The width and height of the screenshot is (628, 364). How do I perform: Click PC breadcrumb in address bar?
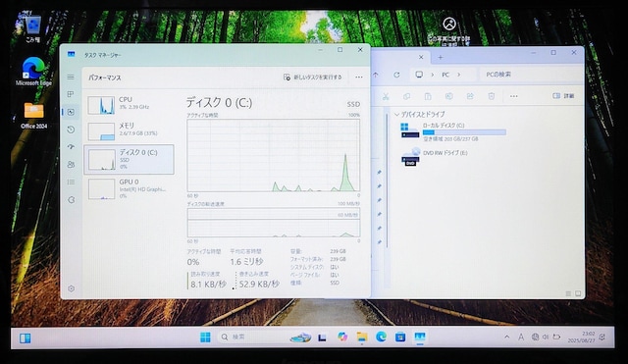pos(445,75)
